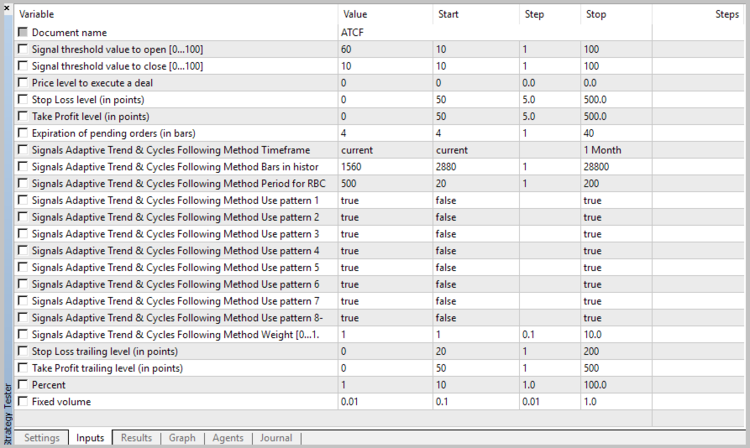Image resolution: width=750 pixels, height=448 pixels.
Task: Click the Strategy Tester vertical title label
Action: pos(7,415)
